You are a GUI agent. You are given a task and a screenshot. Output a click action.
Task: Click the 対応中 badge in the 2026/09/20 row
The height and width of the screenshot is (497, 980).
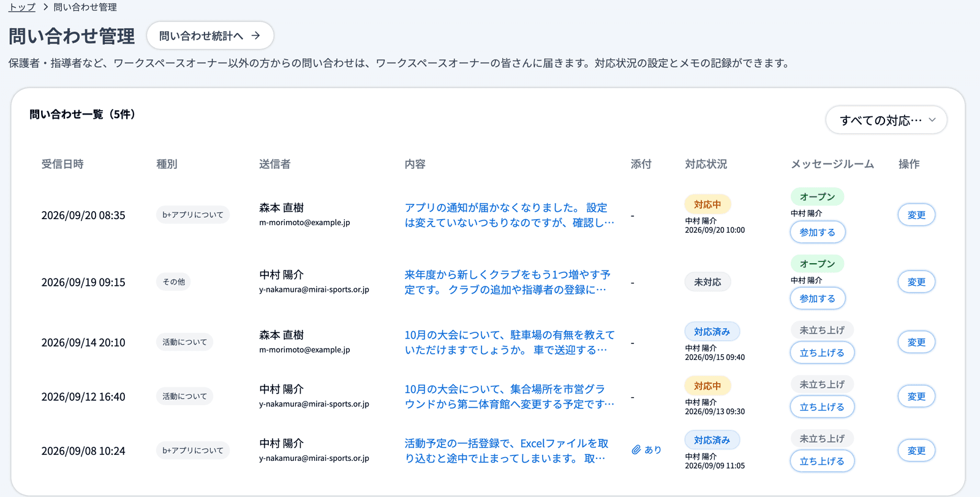pyautogui.click(x=707, y=204)
